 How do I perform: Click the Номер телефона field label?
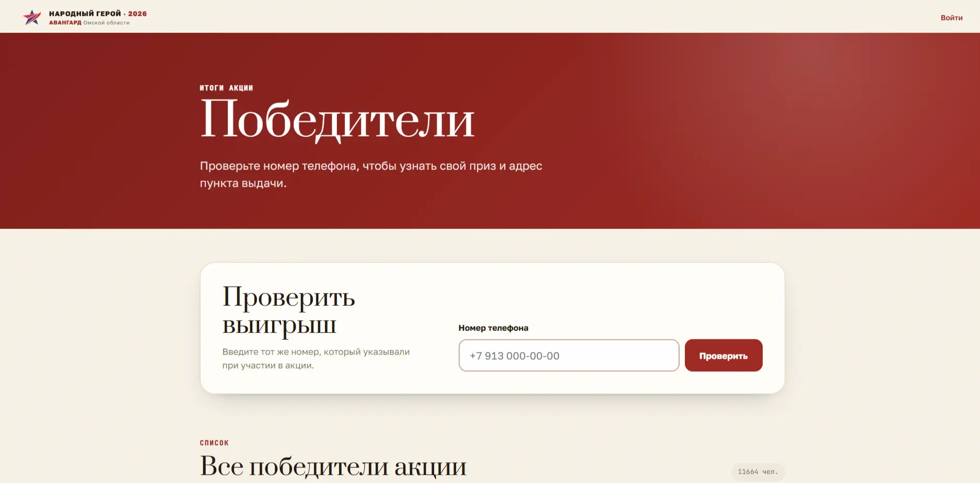pos(493,328)
